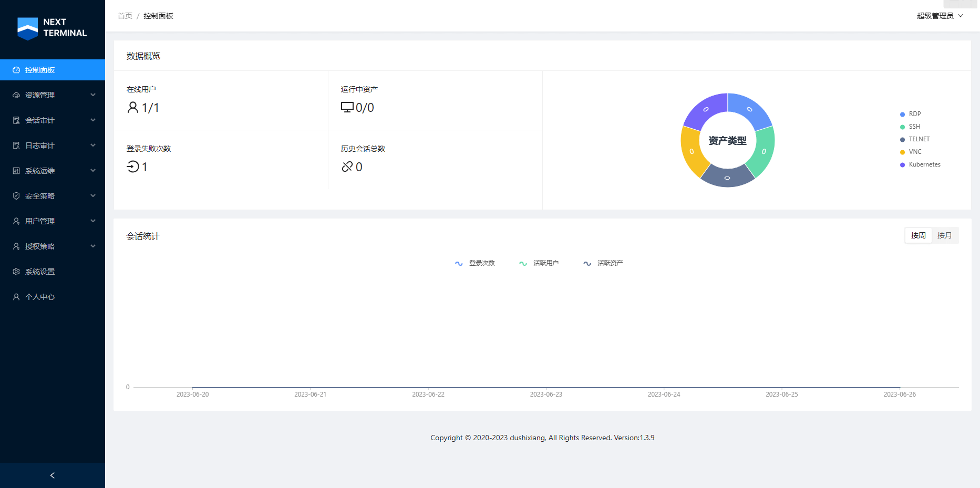Screen dimensions: 980x488
Task: Toggle the 登录次数 series in chart legend
Action: pos(475,263)
